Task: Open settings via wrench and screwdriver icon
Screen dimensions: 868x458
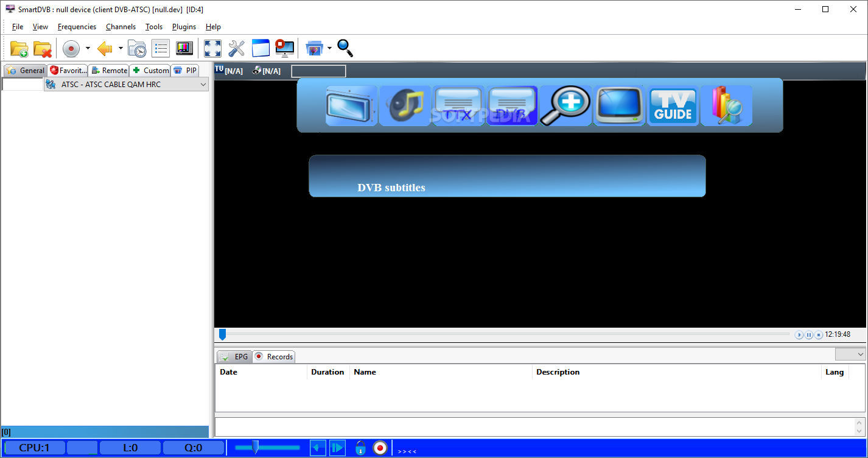Action: coord(236,48)
